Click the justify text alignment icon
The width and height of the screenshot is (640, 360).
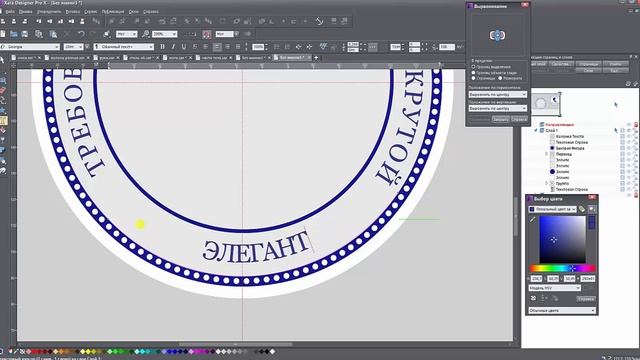(x=238, y=47)
